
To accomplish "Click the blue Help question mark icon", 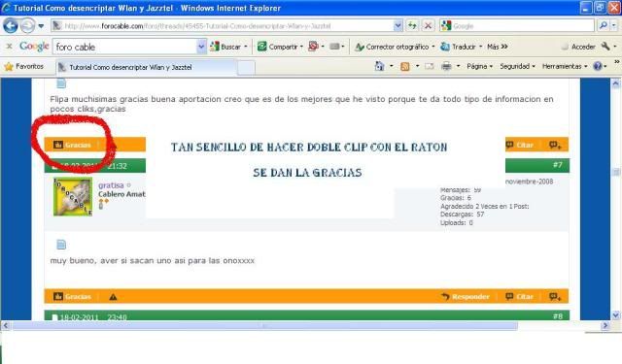I will (598, 66).
